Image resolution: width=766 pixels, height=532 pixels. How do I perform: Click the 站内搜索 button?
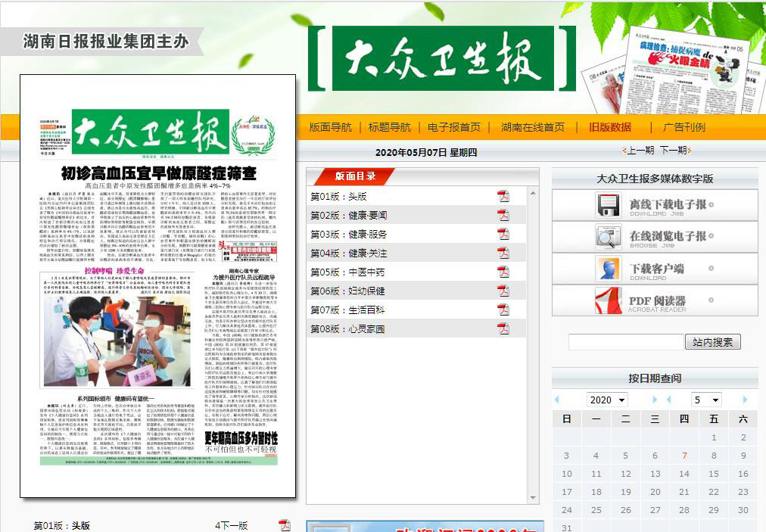click(x=712, y=342)
